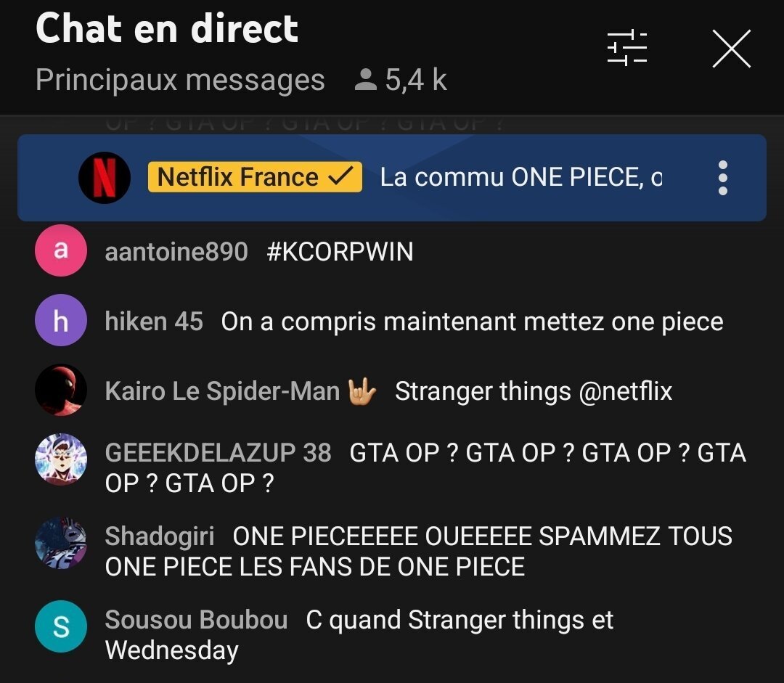This screenshot has width=784, height=683.
Task: Tap the viewer count 5,4 k
Action: [x=401, y=80]
